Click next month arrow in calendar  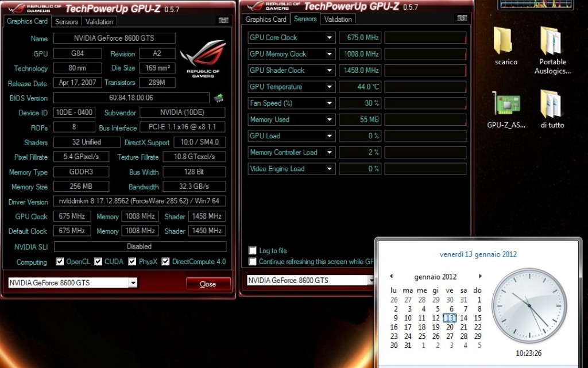(479, 276)
